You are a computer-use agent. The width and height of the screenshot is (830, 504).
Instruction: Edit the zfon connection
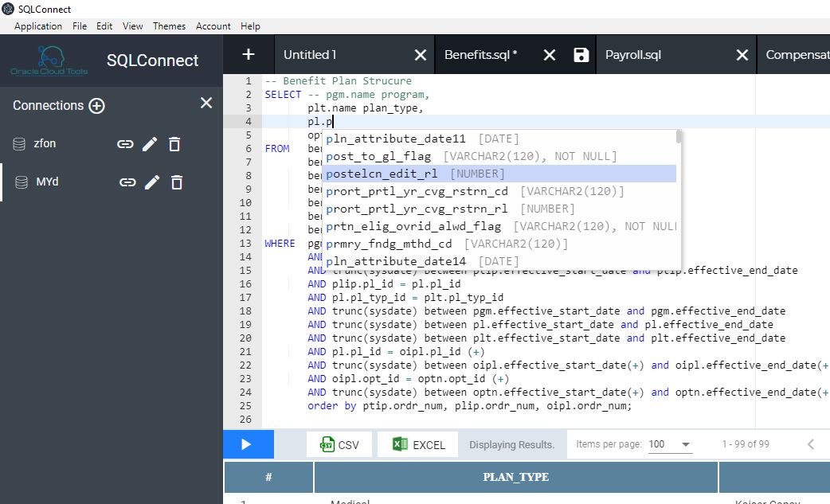click(150, 144)
